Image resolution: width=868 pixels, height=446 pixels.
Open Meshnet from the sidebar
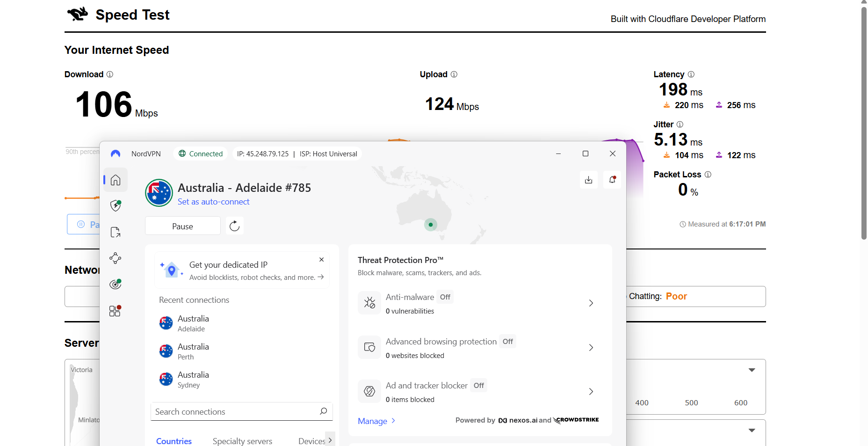tap(115, 258)
